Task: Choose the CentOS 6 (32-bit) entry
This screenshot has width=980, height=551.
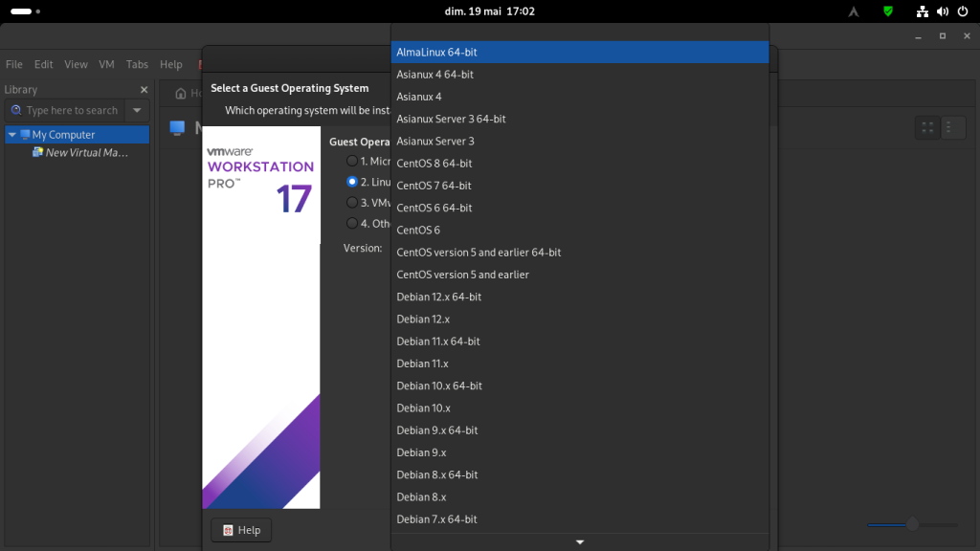Action: click(x=579, y=230)
